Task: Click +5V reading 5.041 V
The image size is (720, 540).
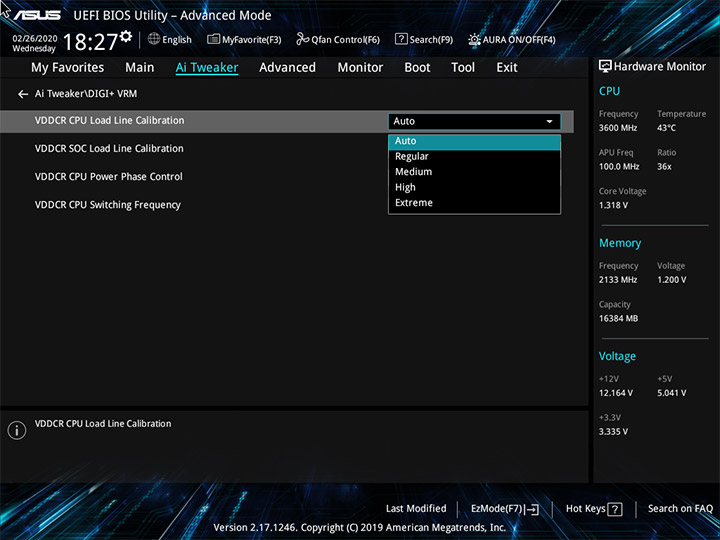Action: pyautogui.click(x=671, y=393)
